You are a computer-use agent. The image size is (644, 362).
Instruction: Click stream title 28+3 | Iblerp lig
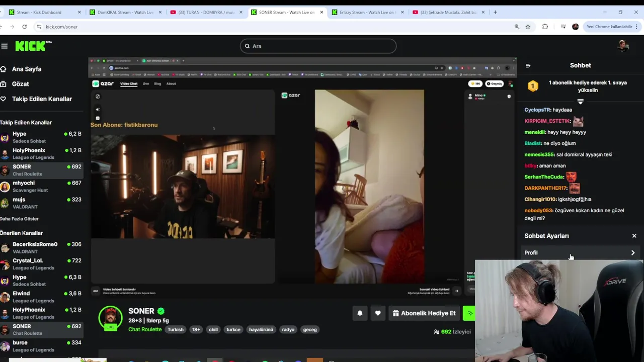[x=148, y=321]
